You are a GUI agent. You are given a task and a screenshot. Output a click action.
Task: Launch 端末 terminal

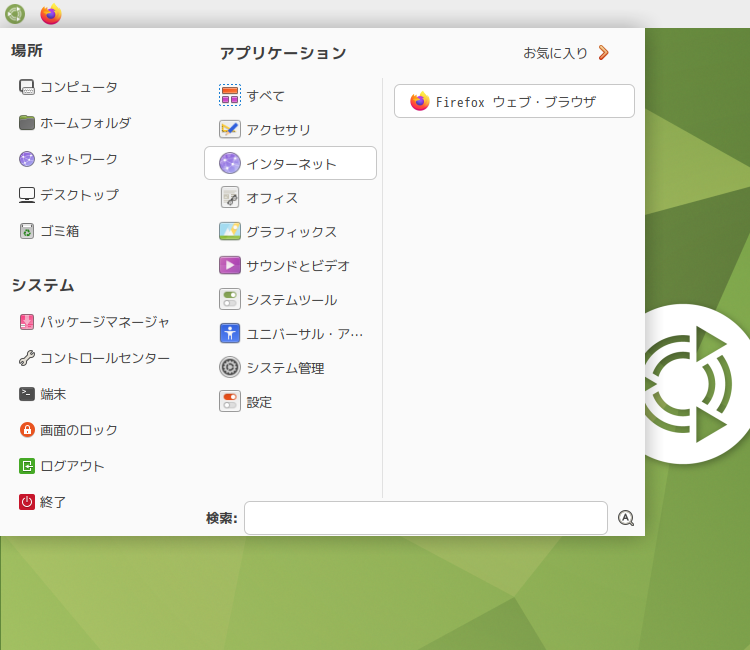(x=43, y=394)
